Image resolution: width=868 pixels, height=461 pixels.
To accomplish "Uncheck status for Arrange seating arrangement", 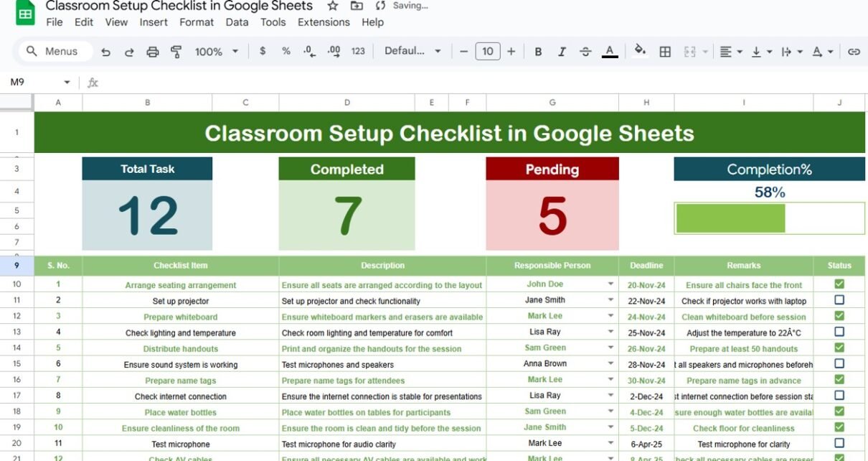I will click(839, 284).
